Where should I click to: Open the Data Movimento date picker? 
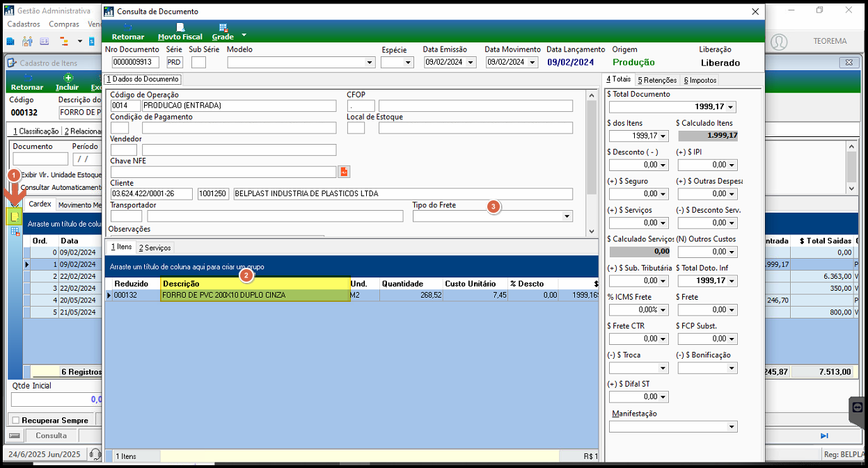pos(533,62)
